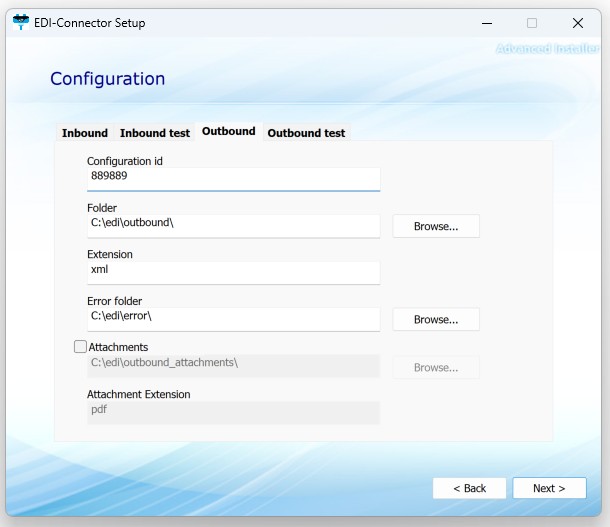Browse for the Error folder
The image size is (610, 527).
(435, 319)
